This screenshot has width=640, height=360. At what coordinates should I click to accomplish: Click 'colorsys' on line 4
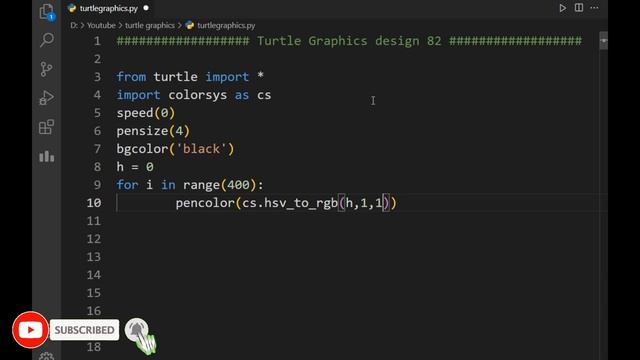click(x=198, y=95)
